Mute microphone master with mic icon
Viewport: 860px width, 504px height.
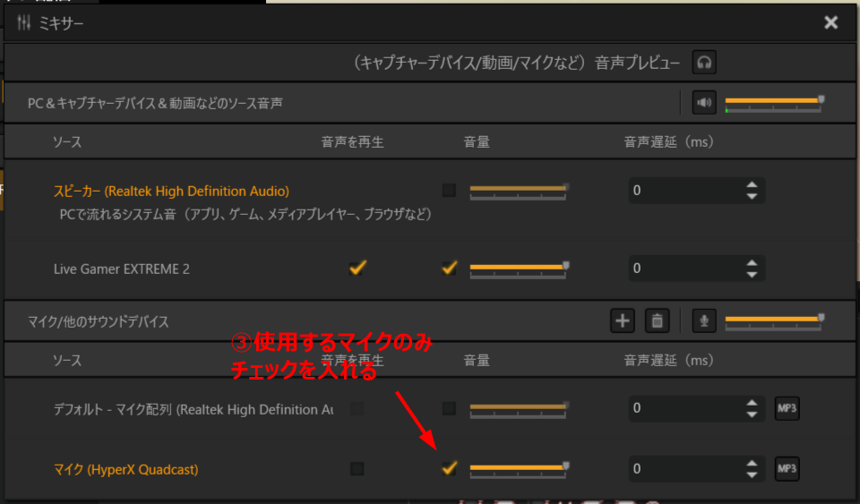pos(704,320)
